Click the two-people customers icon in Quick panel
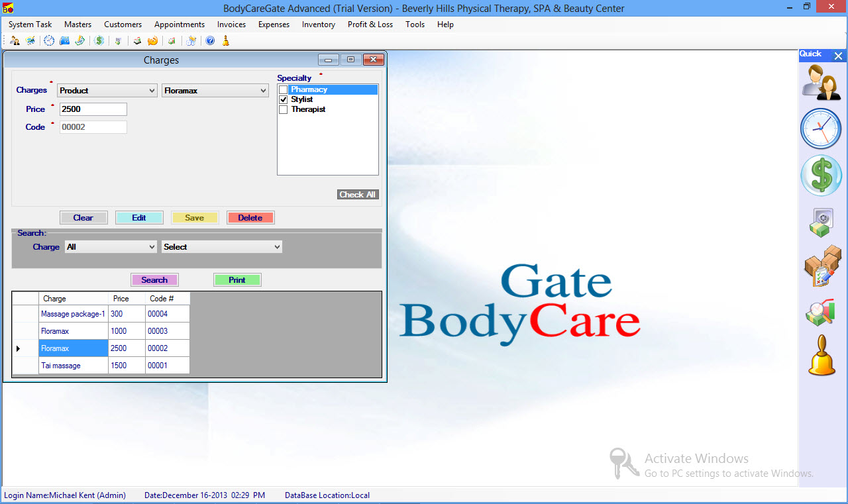The height and width of the screenshot is (504, 848). coord(821,83)
